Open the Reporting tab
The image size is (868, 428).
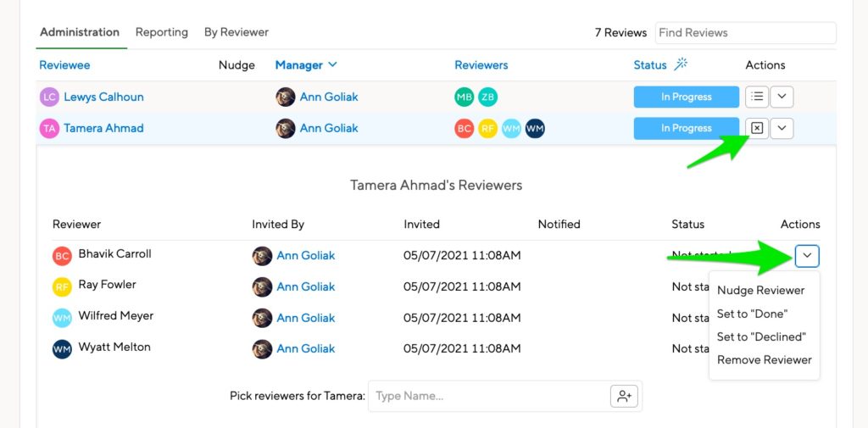pos(162,32)
